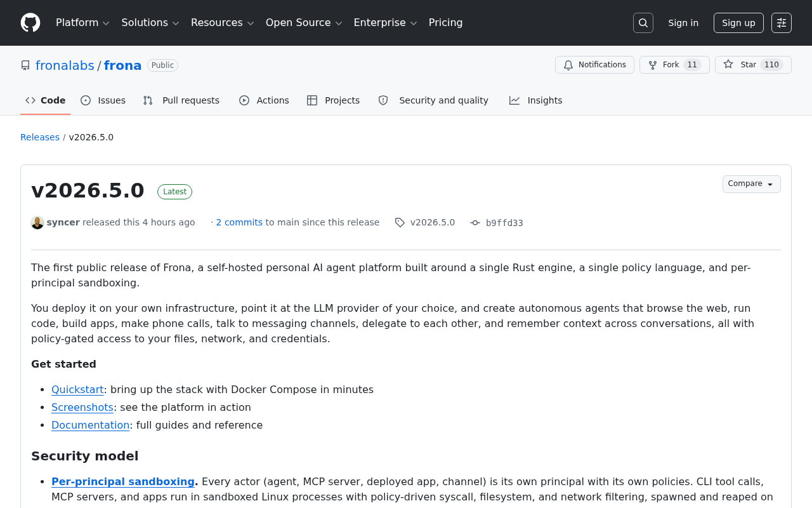This screenshot has width=812, height=508.
Task: Go to the Pricing page
Action: point(446,23)
